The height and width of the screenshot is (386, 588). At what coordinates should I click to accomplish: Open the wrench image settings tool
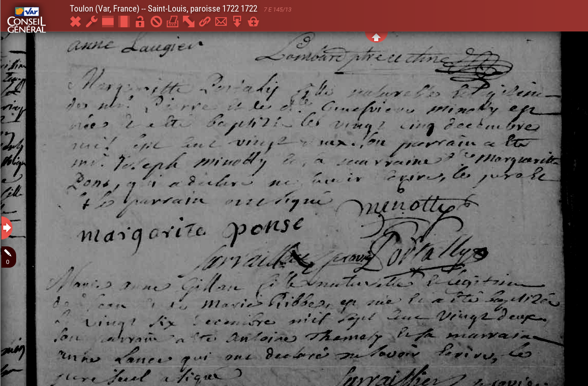click(x=91, y=22)
